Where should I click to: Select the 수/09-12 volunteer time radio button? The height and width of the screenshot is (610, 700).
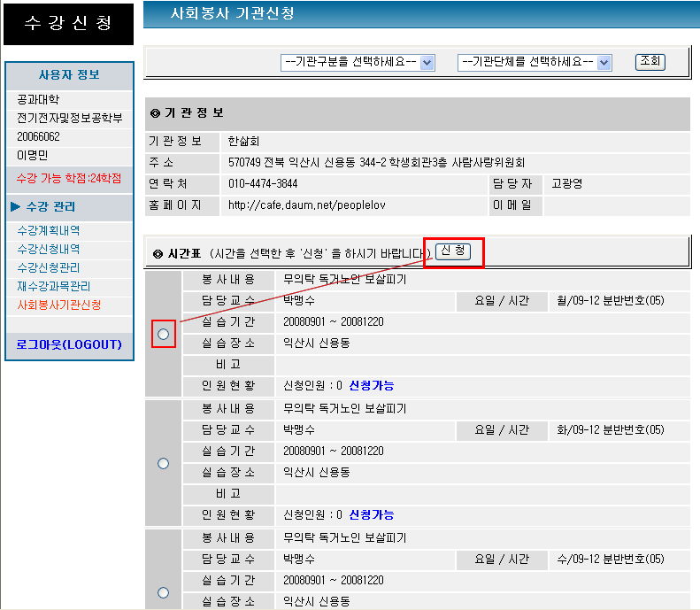pyautogui.click(x=164, y=592)
